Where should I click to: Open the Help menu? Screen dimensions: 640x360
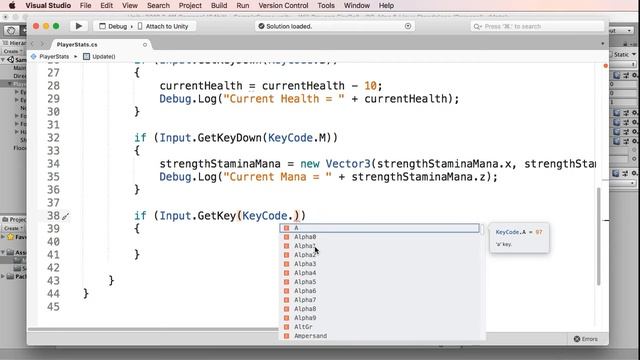386,5
